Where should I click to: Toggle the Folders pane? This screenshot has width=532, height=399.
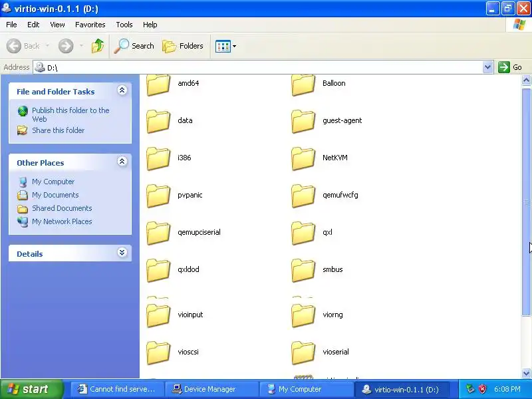[x=183, y=46]
